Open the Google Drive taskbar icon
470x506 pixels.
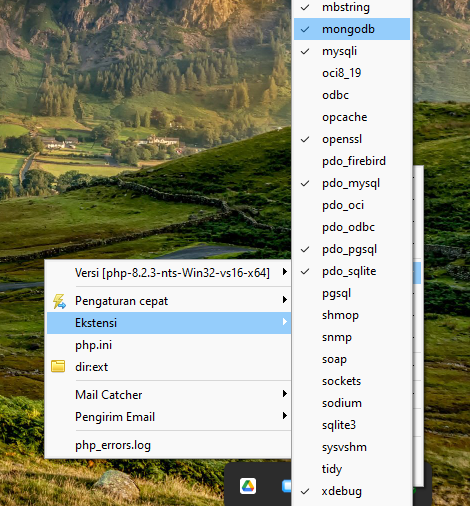[248, 486]
